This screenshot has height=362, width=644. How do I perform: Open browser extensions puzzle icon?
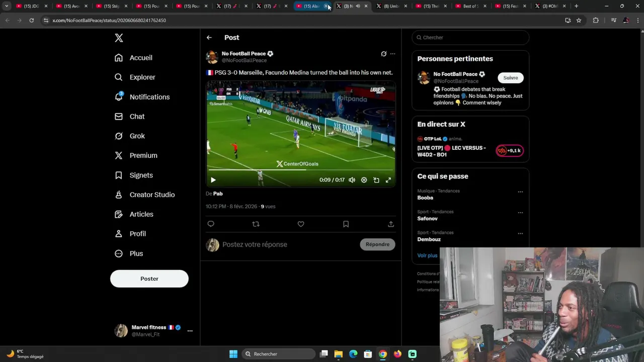click(x=596, y=20)
